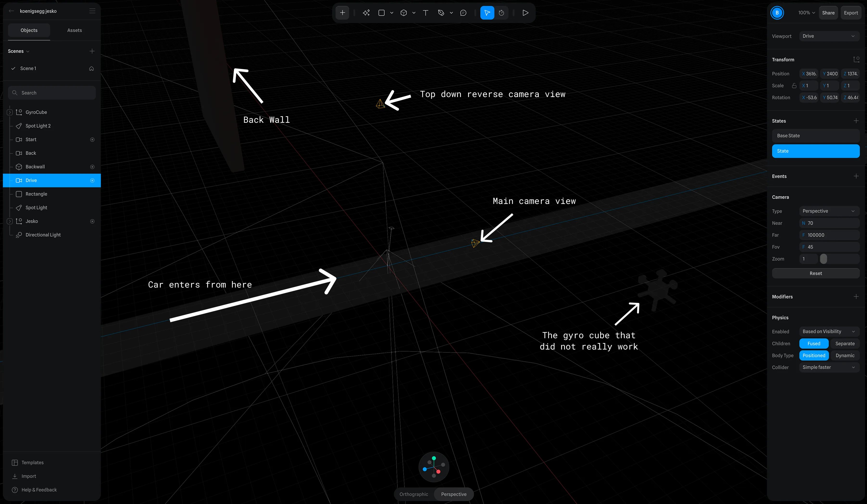
Task: Select Directional Light in object tree
Action: pyautogui.click(x=52, y=235)
